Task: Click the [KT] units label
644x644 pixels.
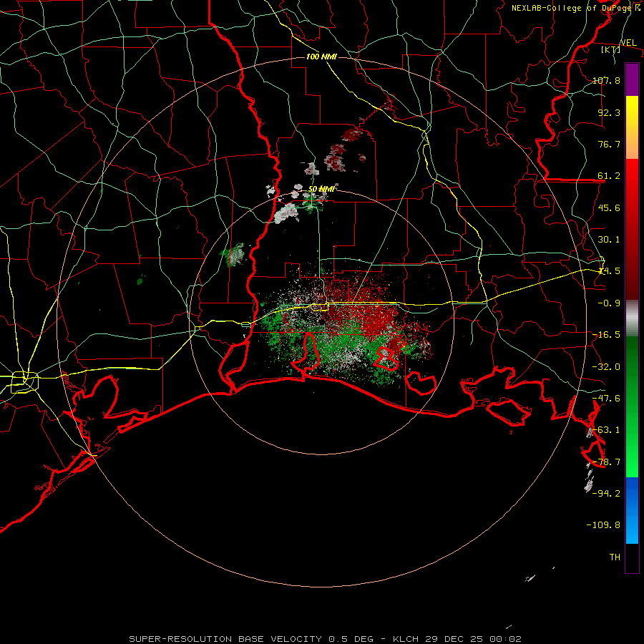Action: (x=611, y=49)
